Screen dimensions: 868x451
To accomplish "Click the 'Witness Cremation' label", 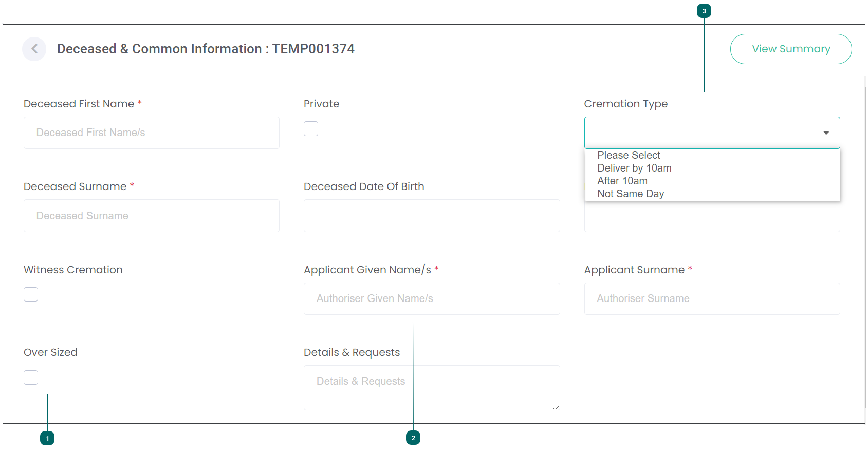I will pyautogui.click(x=73, y=270).
